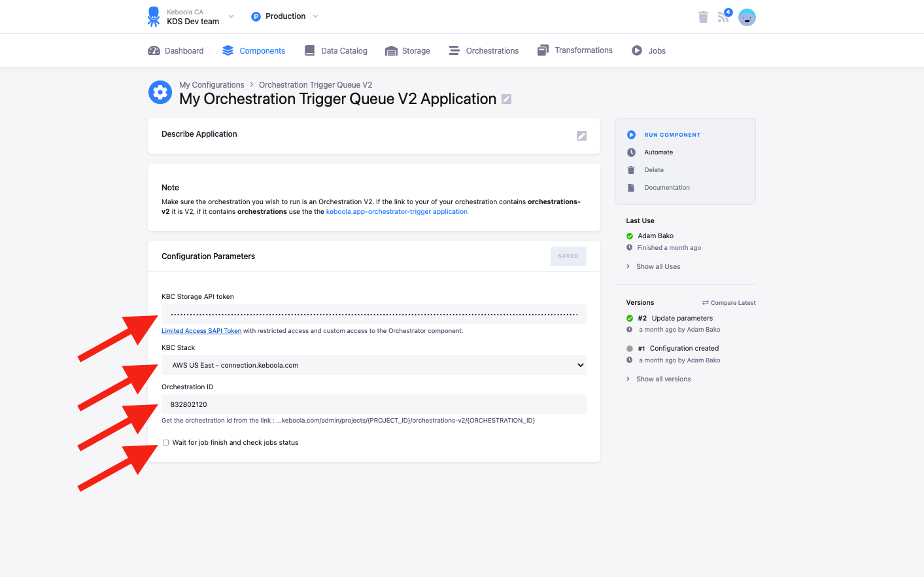Click the Orchestration ID field

[374, 404]
